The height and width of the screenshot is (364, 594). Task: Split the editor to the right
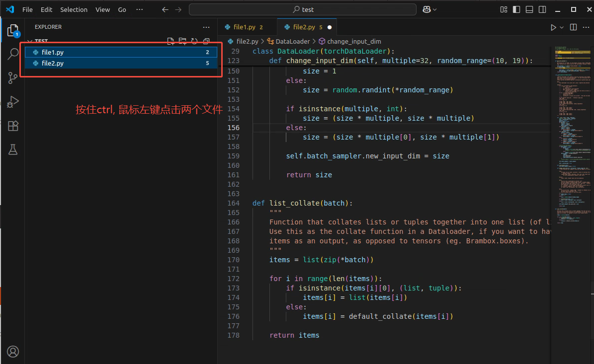(x=573, y=27)
